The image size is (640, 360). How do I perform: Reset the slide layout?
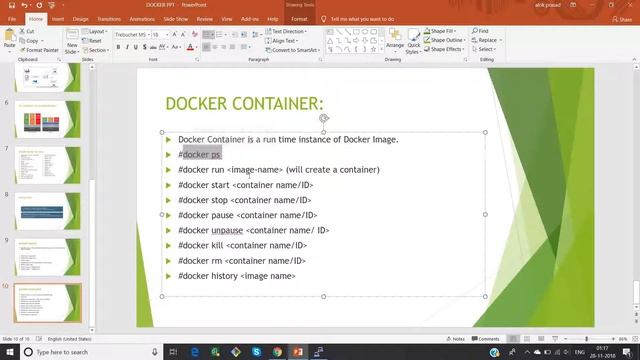click(92, 41)
